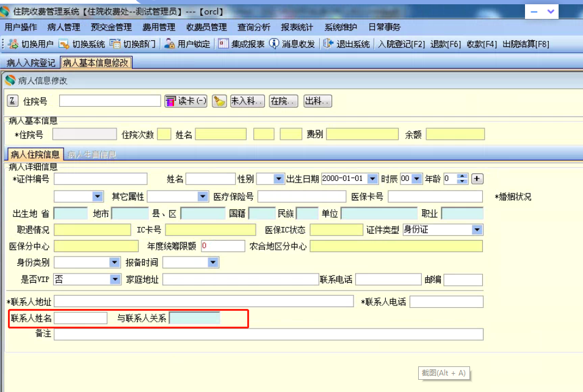Open the unlabeled dropdown below 证件编号
Viewport: 583px width, 392px height.
(x=98, y=197)
